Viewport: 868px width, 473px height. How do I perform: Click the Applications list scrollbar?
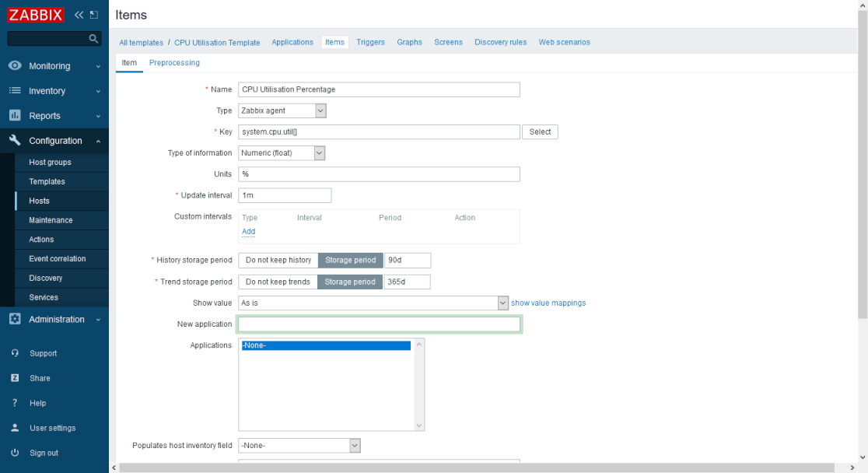[x=419, y=385]
